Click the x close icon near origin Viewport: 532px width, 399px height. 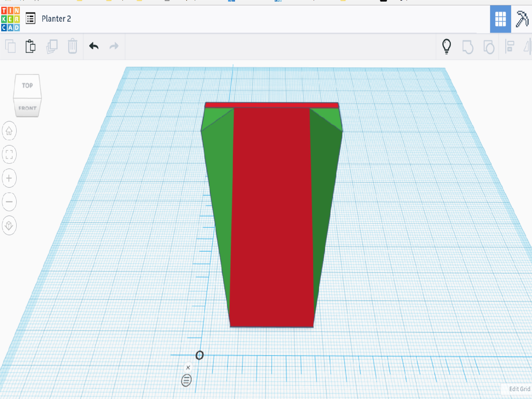(x=188, y=367)
